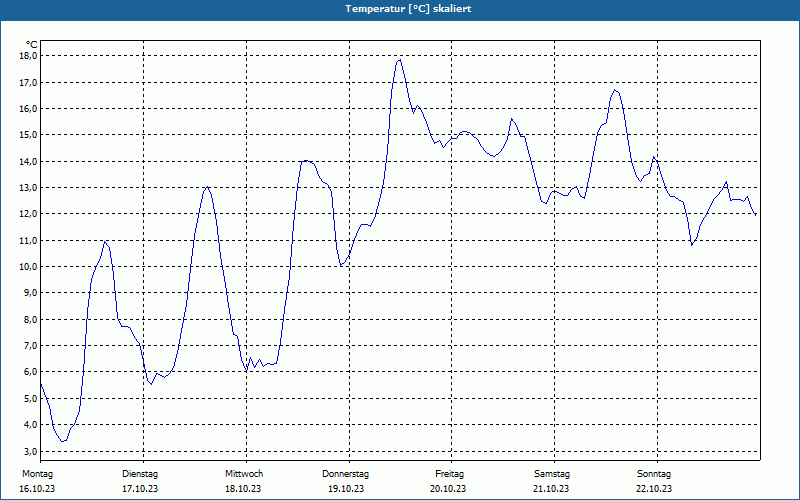
Task: Click the date '16.10.23'
Action: [37, 489]
